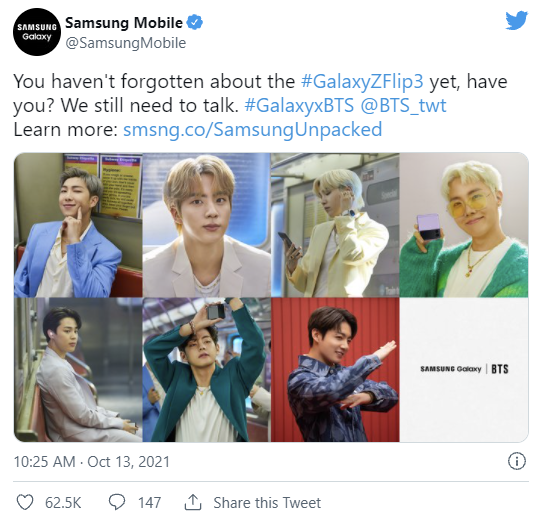The width and height of the screenshot is (537, 516).
Task: Like the tweet with the heart icon
Action: 25,503
